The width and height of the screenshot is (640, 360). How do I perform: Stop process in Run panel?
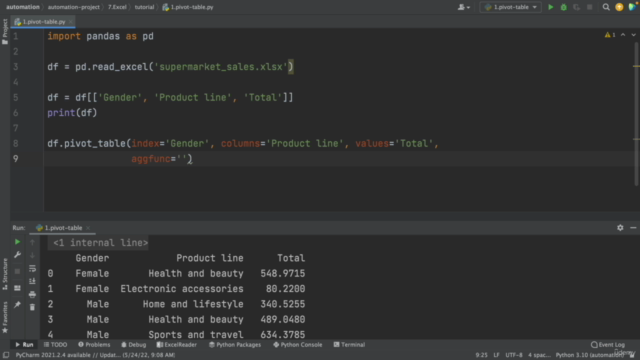[17, 271]
